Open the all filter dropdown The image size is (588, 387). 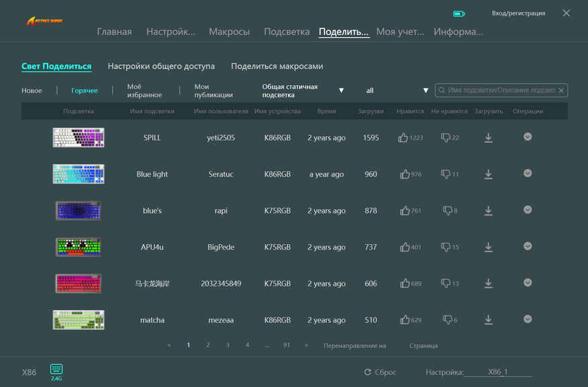coord(397,91)
